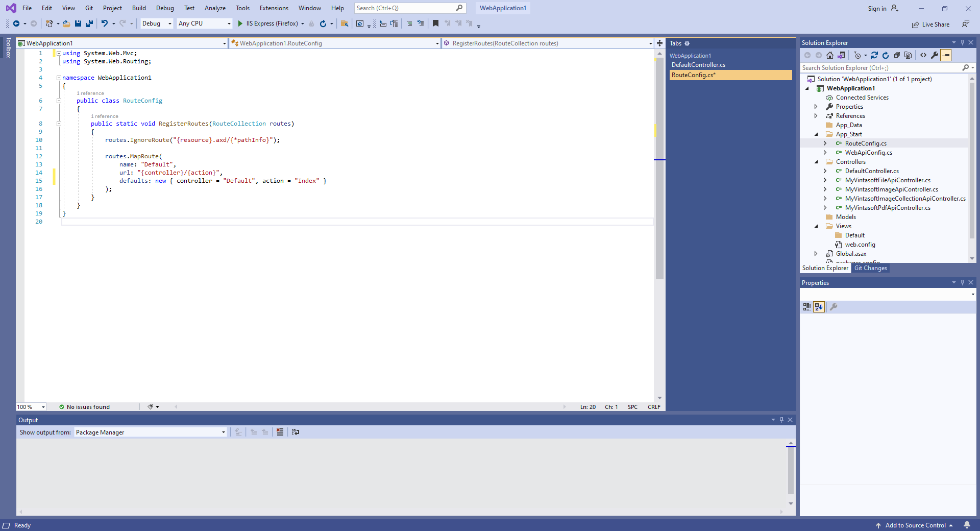Undo the last edit

point(104,23)
